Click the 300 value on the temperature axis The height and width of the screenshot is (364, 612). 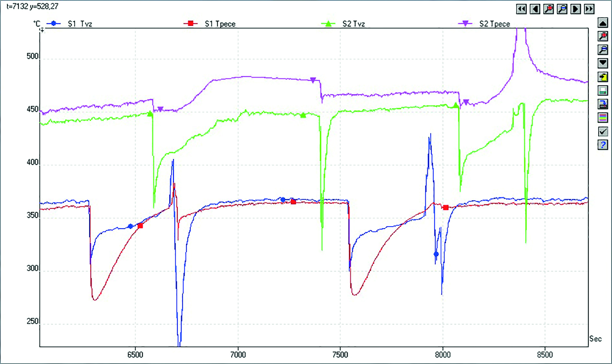pos(33,269)
